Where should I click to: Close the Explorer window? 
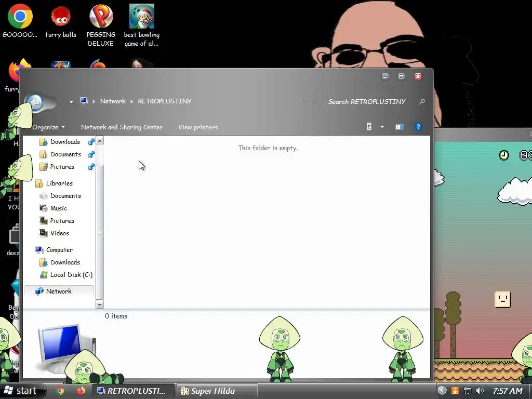[x=418, y=77]
